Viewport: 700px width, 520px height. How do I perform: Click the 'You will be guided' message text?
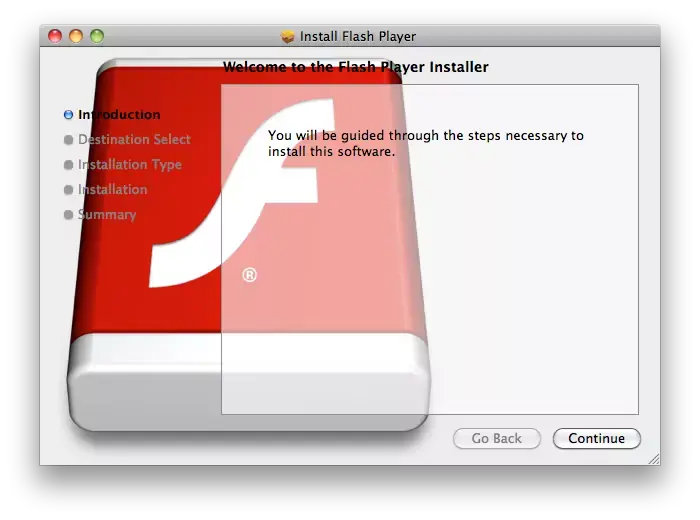coord(425,143)
